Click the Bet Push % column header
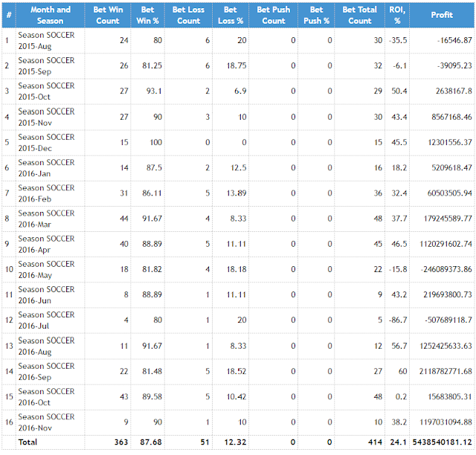The image size is (476, 455). [x=316, y=15]
